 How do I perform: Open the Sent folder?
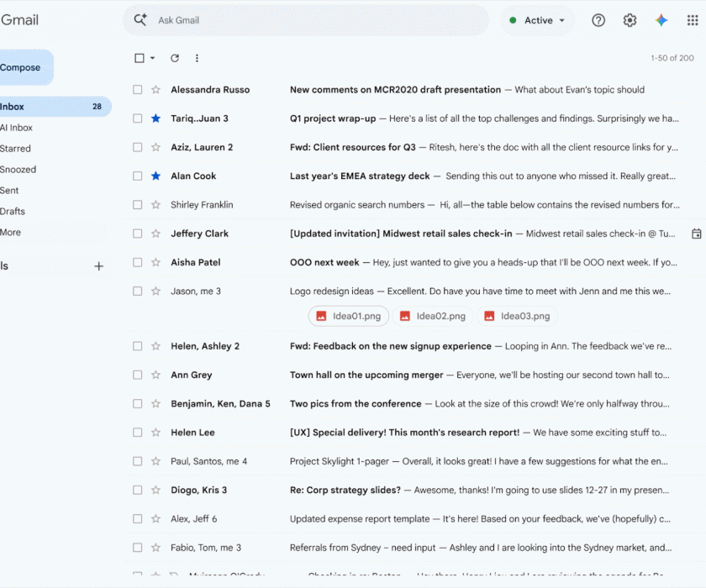pyautogui.click(x=9, y=191)
